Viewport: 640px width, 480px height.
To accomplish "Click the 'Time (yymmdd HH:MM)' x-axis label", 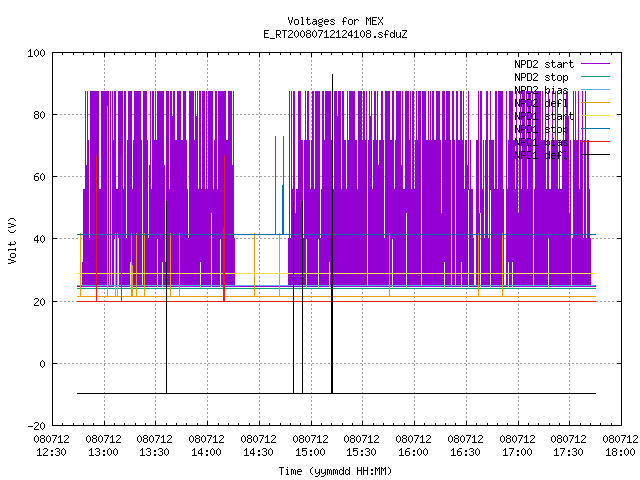I will tap(335, 471).
